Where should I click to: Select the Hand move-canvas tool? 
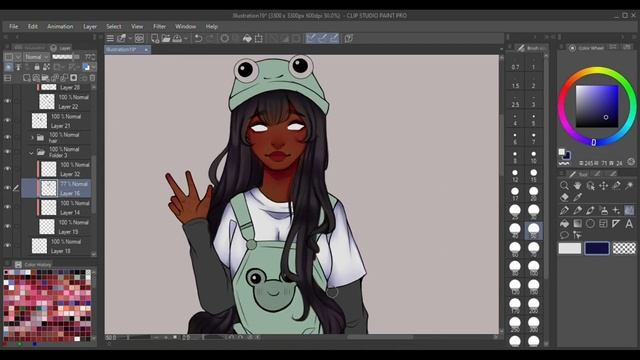click(578, 186)
